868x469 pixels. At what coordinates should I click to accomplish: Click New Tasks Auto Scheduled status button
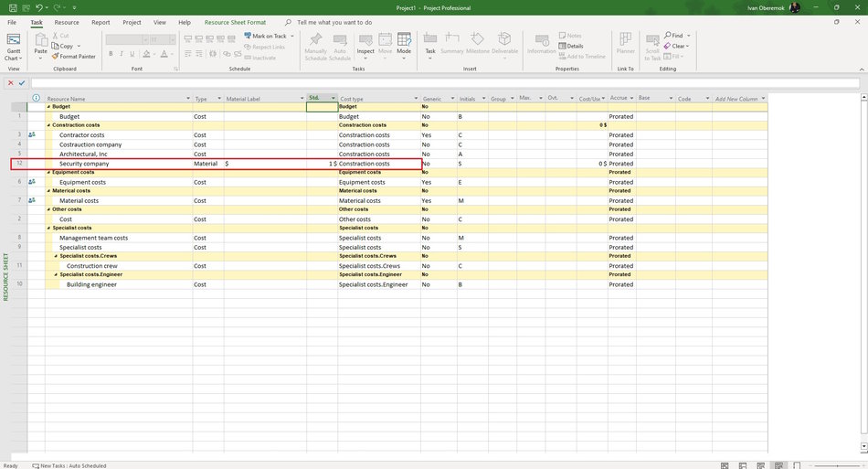pyautogui.click(x=69, y=465)
